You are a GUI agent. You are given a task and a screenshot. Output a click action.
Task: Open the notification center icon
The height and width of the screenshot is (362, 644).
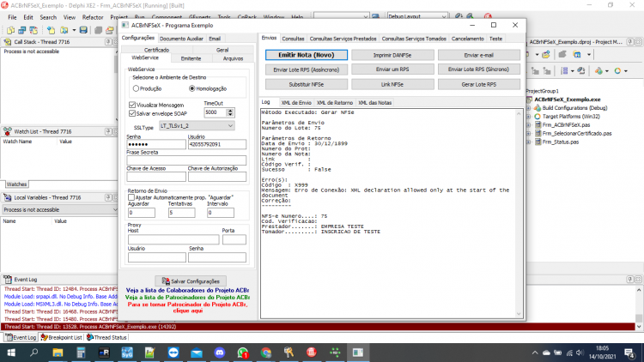(629, 353)
